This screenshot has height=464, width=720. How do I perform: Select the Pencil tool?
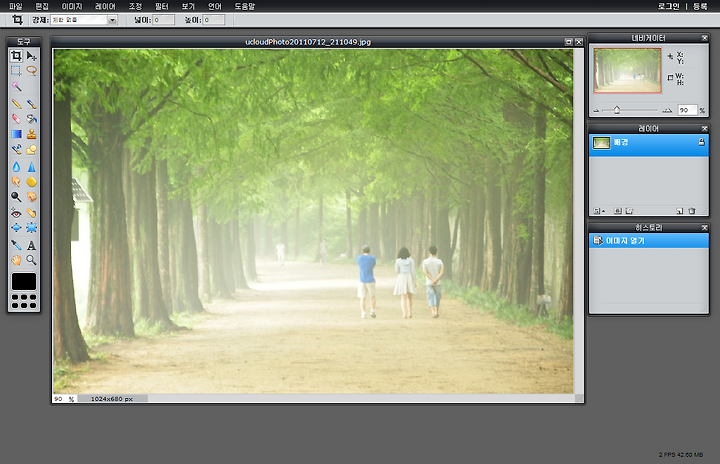pos(16,104)
